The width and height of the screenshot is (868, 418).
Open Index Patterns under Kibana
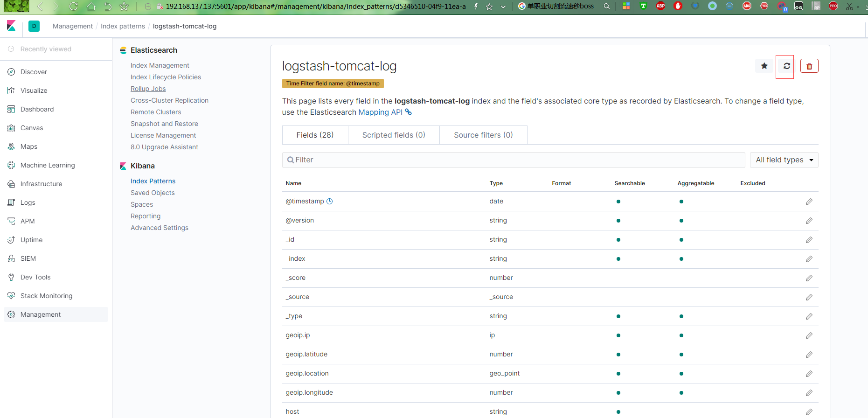(x=153, y=181)
